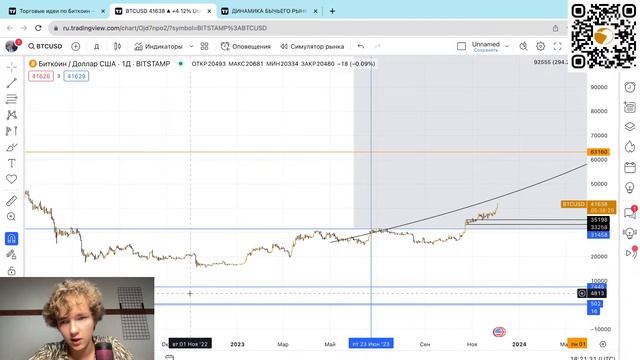Open the hotlists flame panel

click(x=630, y=147)
